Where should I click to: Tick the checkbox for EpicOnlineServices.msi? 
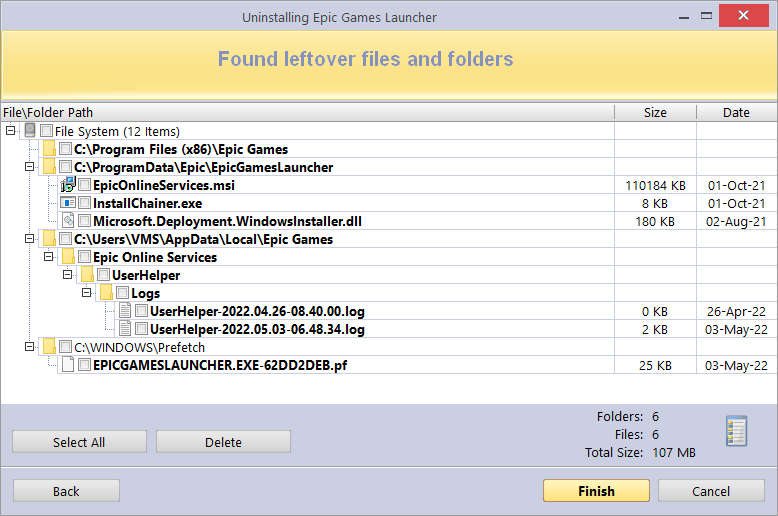coord(85,185)
